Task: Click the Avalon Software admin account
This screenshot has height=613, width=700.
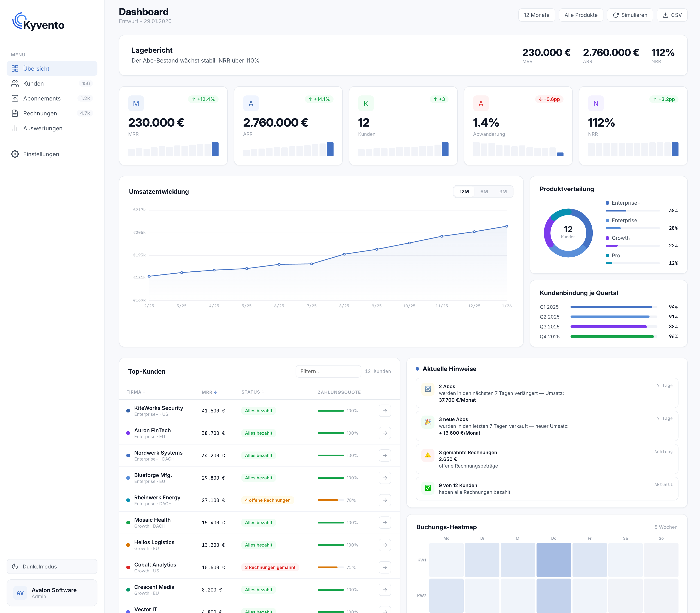Action: (52, 593)
